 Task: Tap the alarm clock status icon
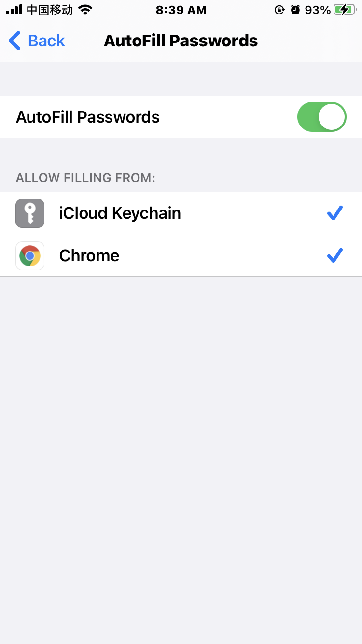[295, 10]
